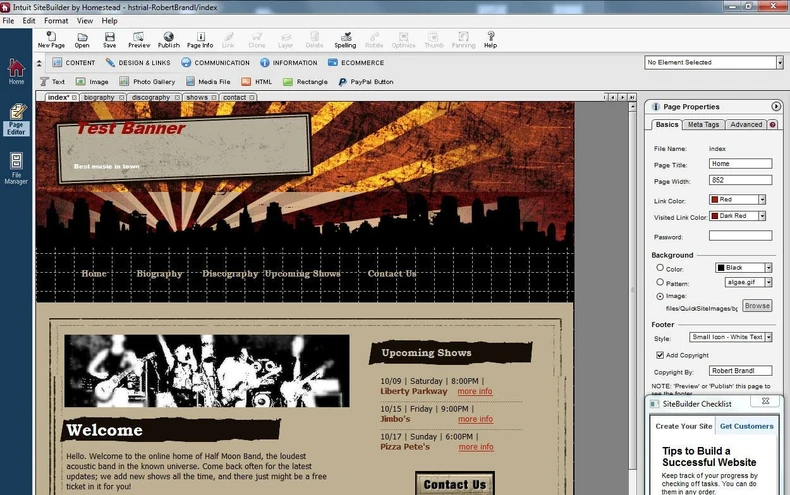Expand the footer Style dropdown
Screen dimensions: 790x495
pos(768,337)
